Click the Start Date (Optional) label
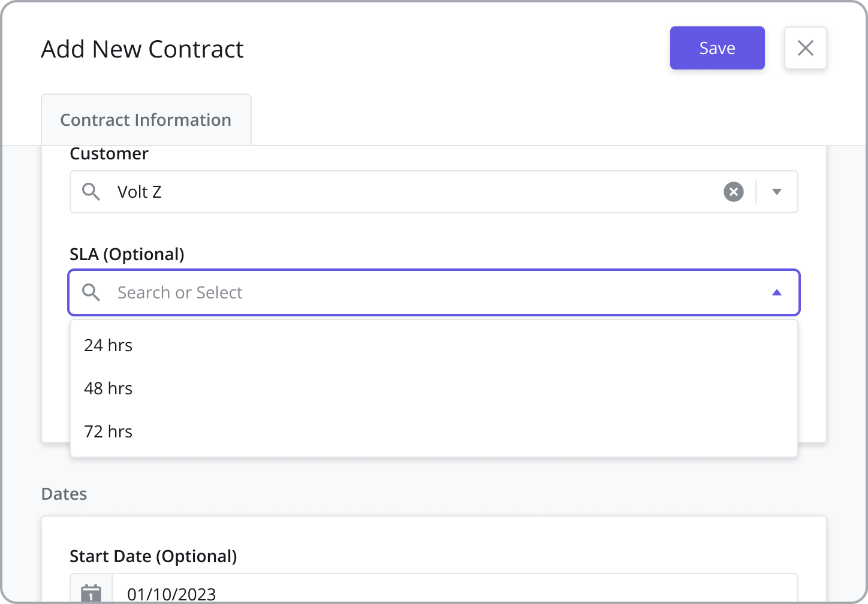Screen dimensions: 868x604 click(153, 556)
